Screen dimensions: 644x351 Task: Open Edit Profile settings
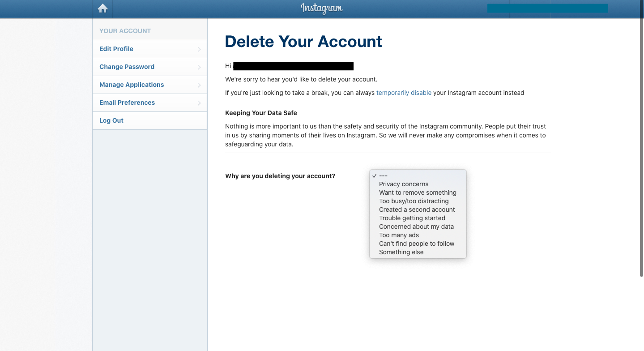(150, 49)
